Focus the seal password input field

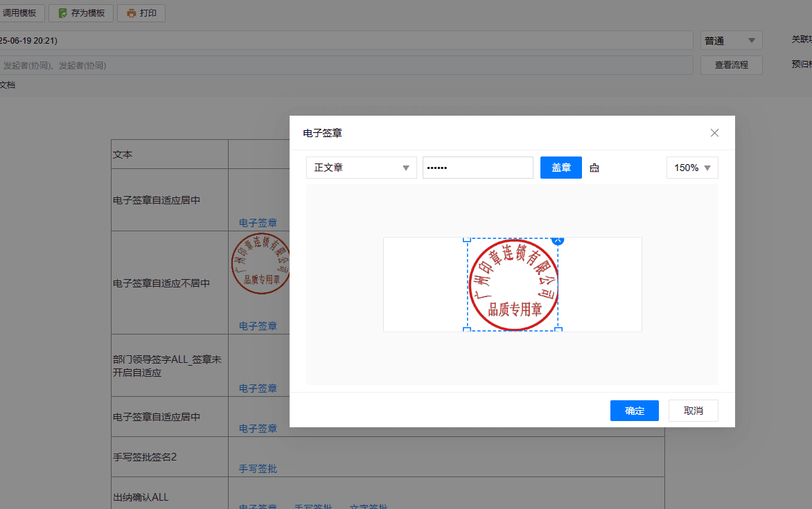(478, 168)
